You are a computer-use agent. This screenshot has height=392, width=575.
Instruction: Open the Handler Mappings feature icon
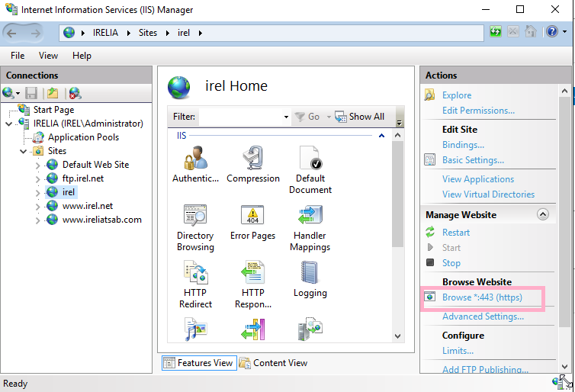(x=310, y=215)
